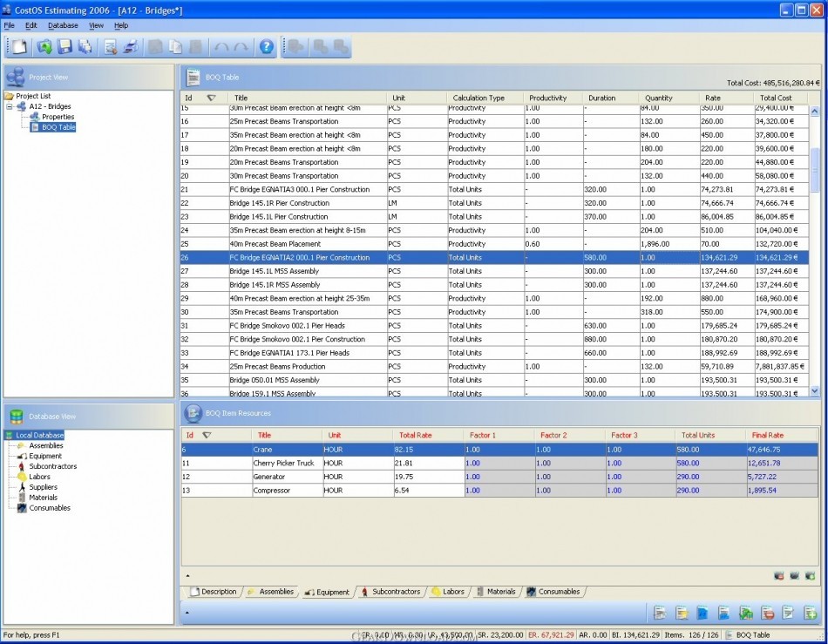Open the Database menu

point(63,25)
